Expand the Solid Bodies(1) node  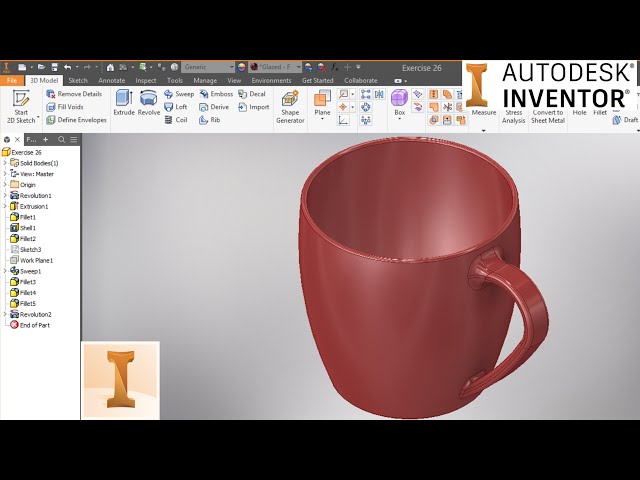[5, 163]
